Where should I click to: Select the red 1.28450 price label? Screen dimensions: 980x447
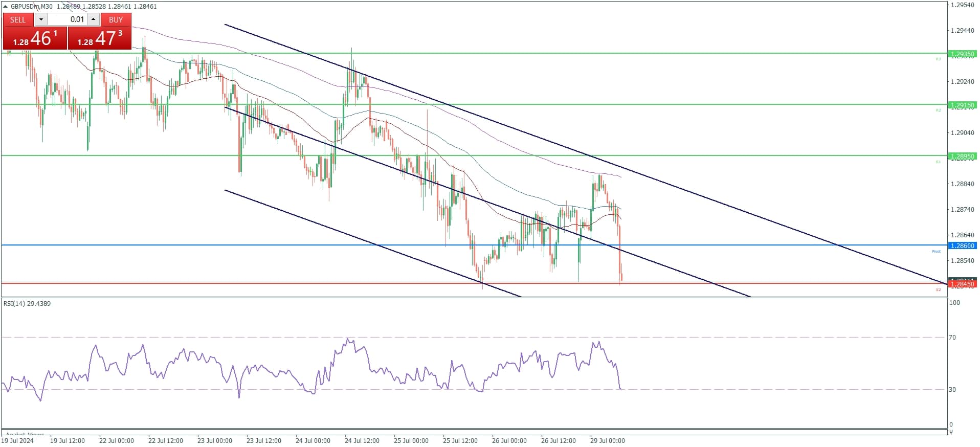click(x=962, y=284)
